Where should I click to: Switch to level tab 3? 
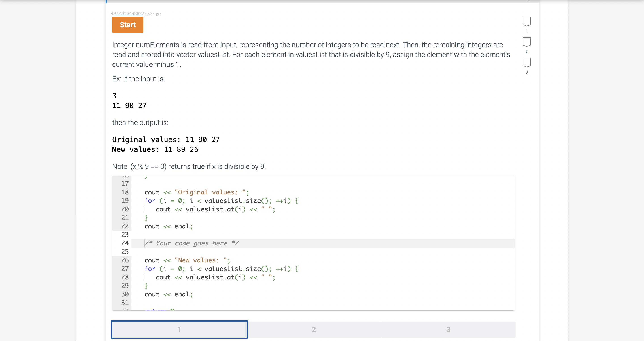coord(448,329)
